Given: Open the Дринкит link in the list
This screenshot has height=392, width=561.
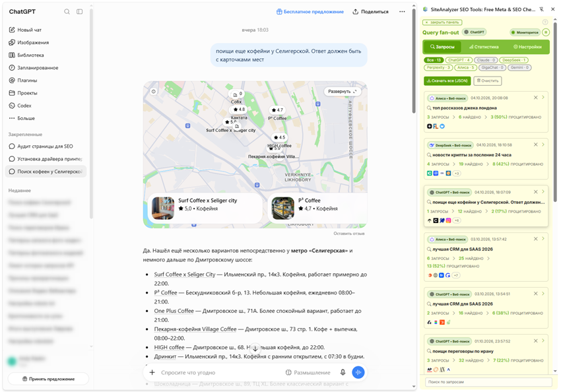Looking at the screenshot, I should tap(165, 356).
